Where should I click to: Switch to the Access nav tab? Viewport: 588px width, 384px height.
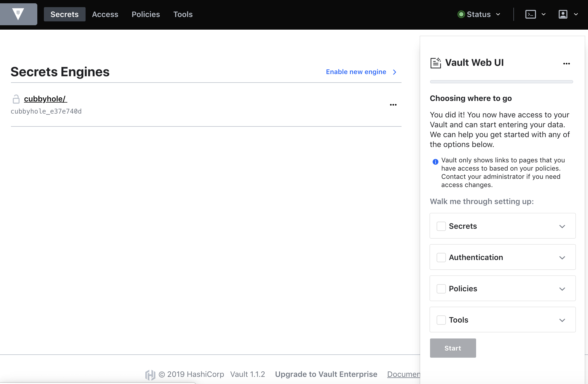pos(105,14)
